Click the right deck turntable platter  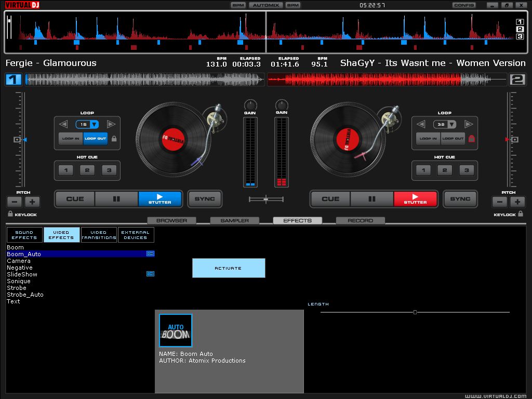(348, 139)
